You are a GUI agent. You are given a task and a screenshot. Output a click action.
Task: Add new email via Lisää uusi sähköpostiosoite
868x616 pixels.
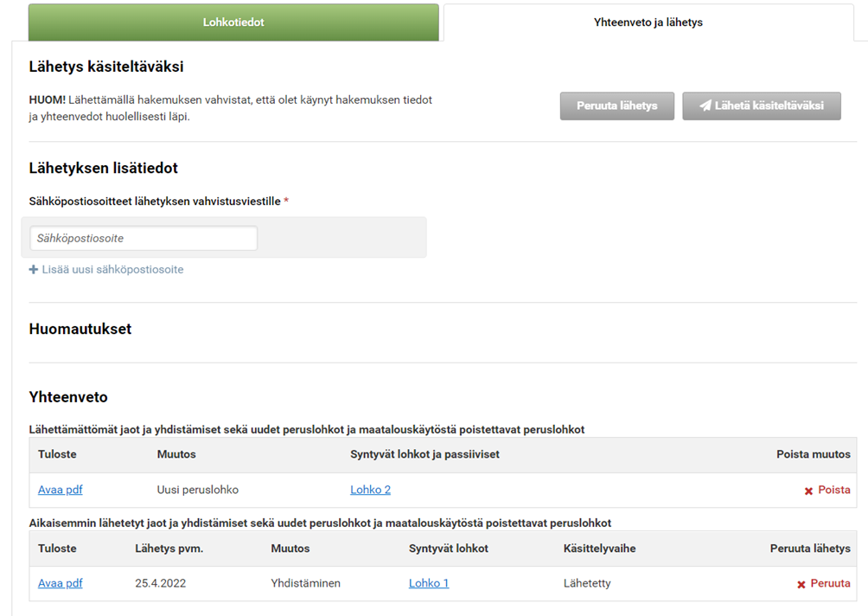[112, 269]
